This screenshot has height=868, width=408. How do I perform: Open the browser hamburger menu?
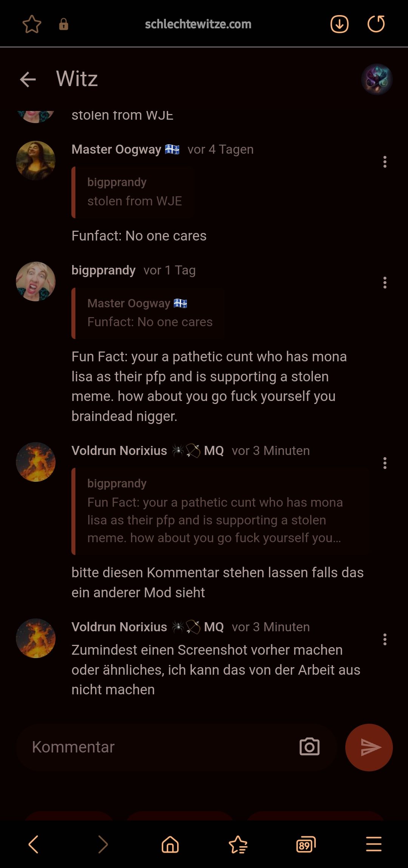(374, 844)
